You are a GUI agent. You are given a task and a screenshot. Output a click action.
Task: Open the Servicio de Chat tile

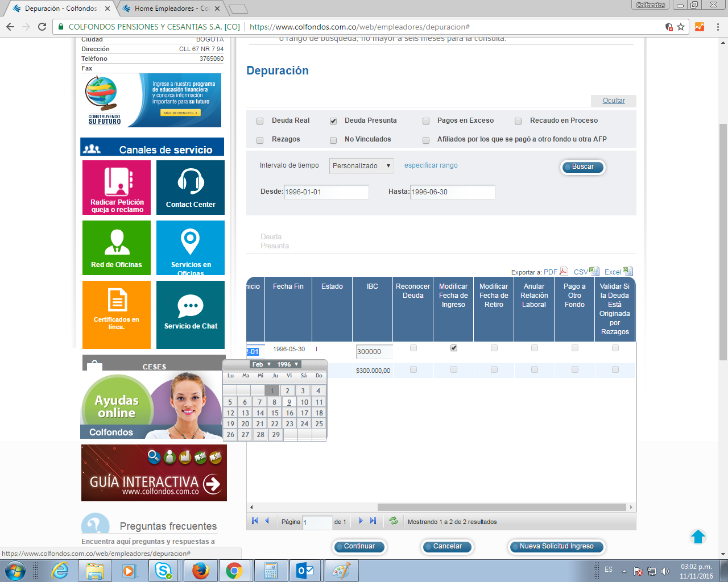(x=191, y=314)
